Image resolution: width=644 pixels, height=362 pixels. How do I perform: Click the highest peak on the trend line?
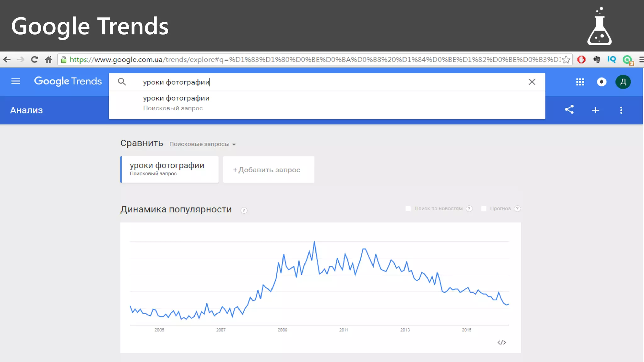(314, 242)
